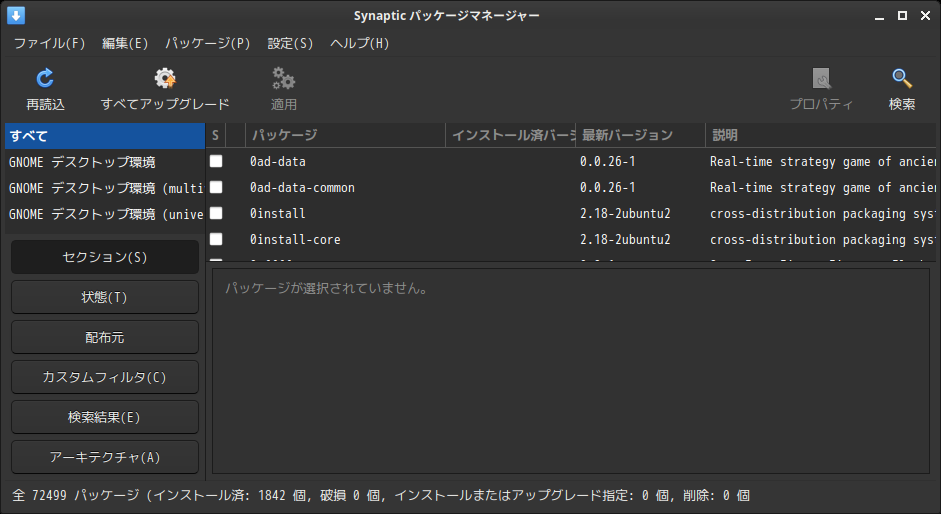Open the ヘルプ(H) menu
This screenshot has width=941, height=514.
coord(359,43)
